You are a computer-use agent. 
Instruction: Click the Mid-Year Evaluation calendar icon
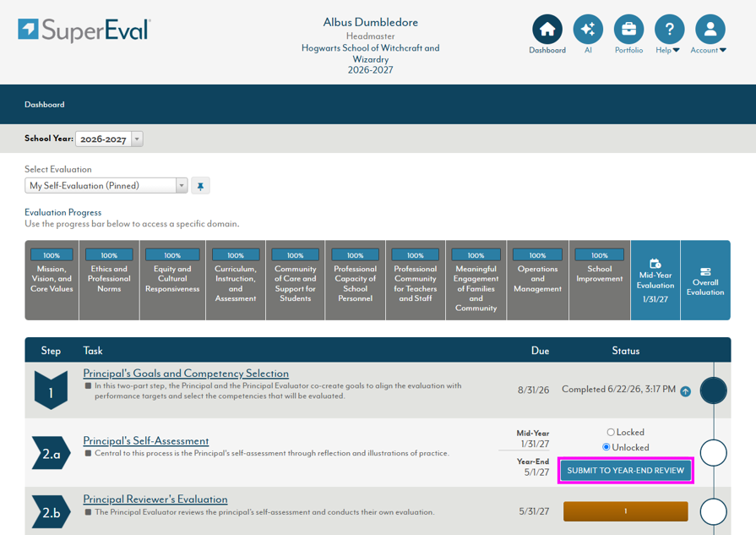[x=655, y=264]
